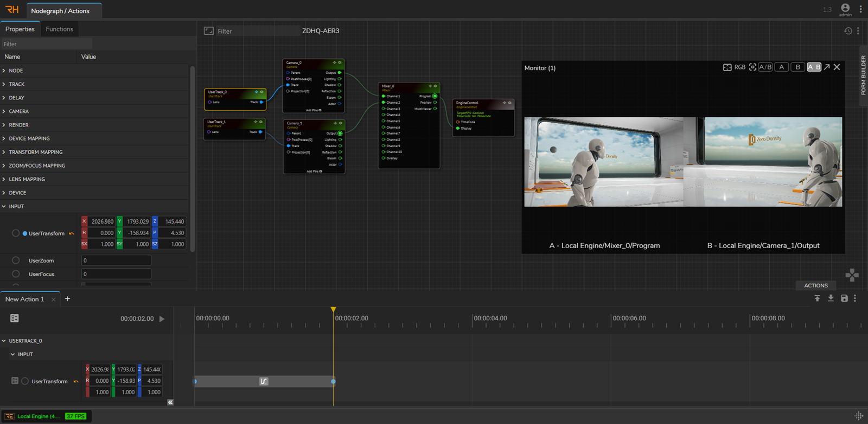Screen dimensions: 868x424
Task: Toggle the UserZoom radio circle
Action: click(16, 261)
